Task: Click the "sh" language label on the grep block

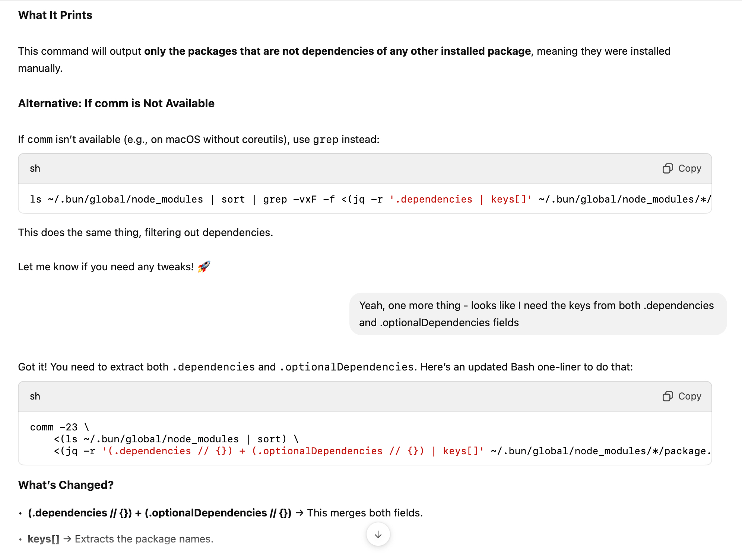Action: click(x=35, y=169)
